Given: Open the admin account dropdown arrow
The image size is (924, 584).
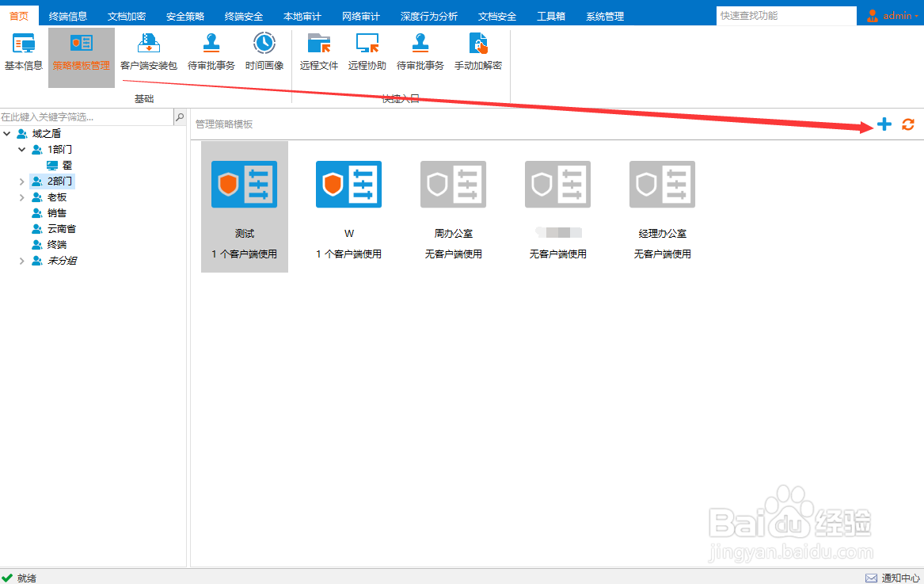Looking at the screenshot, I should (x=917, y=16).
